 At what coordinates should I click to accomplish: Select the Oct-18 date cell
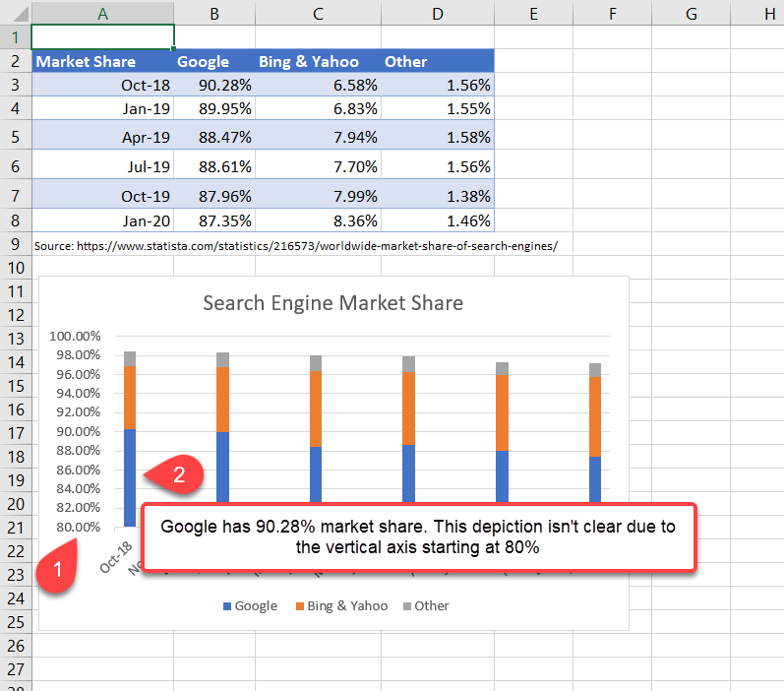click(102, 85)
